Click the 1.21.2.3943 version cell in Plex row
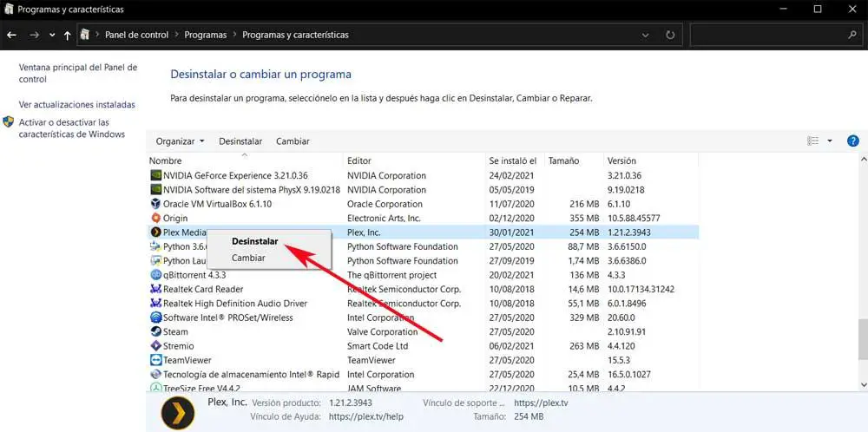The width and height of the screenshot is (868, 432). [631, 232]
